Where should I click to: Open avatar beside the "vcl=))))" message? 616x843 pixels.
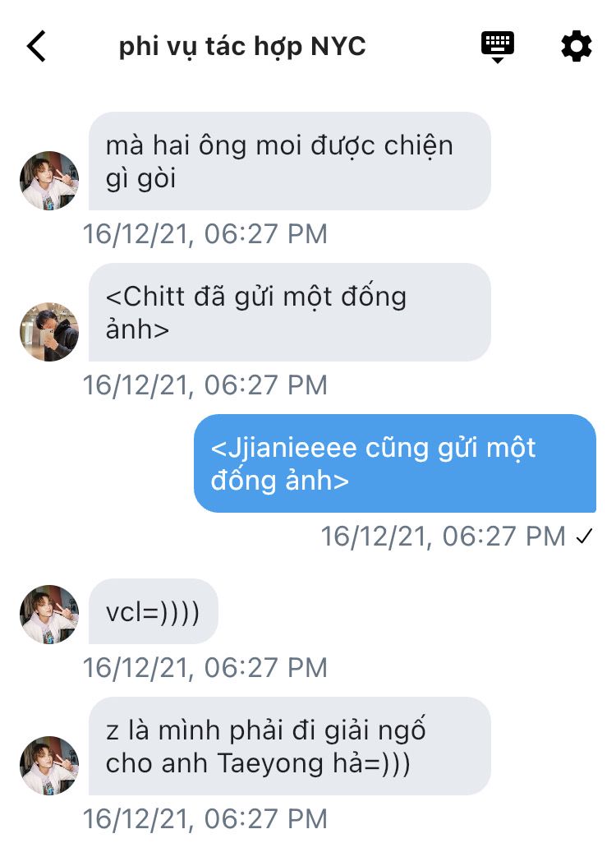pyautogui.click(x=49, y=614)
